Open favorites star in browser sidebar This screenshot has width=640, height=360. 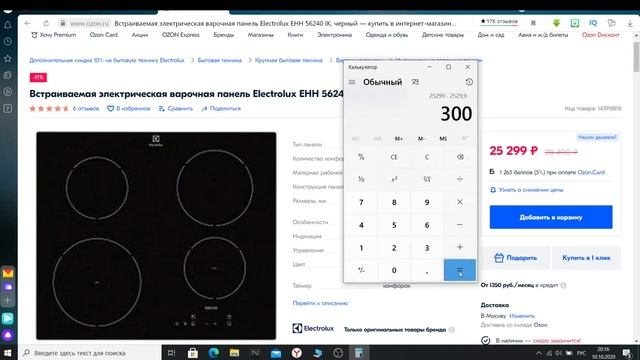(x=8, y=58)
